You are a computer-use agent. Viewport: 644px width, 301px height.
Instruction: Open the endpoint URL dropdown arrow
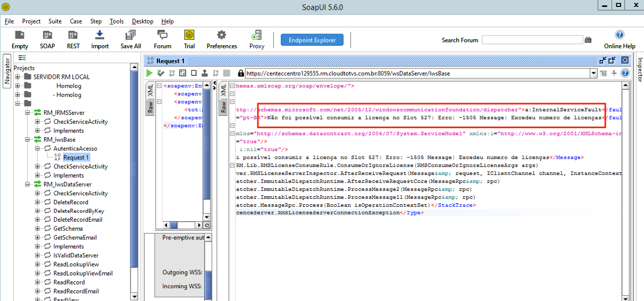pos(595,73)
